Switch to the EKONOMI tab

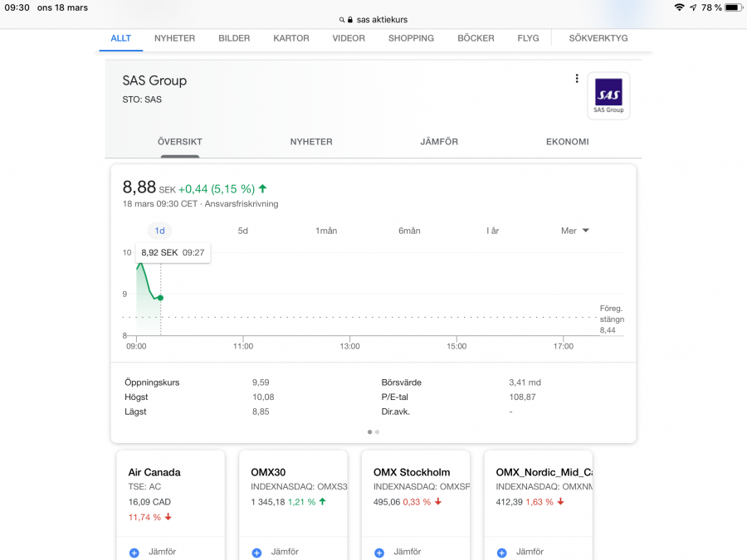[x=567, y=142]
